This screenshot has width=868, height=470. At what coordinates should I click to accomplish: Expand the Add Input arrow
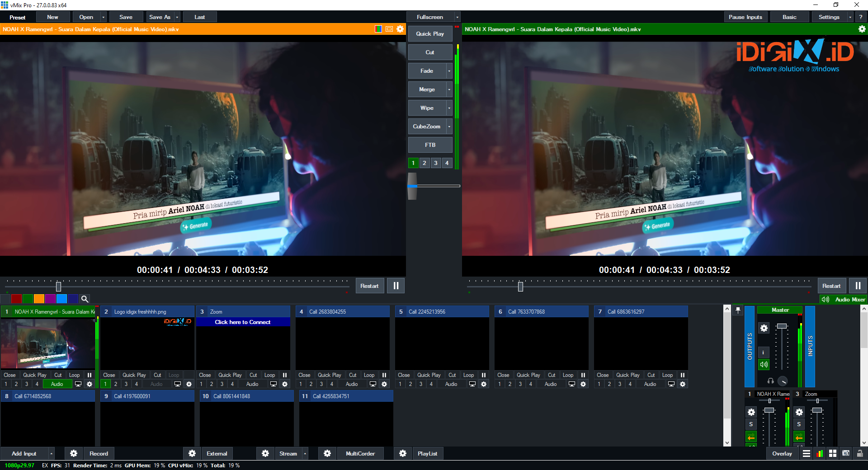[51, 453]
